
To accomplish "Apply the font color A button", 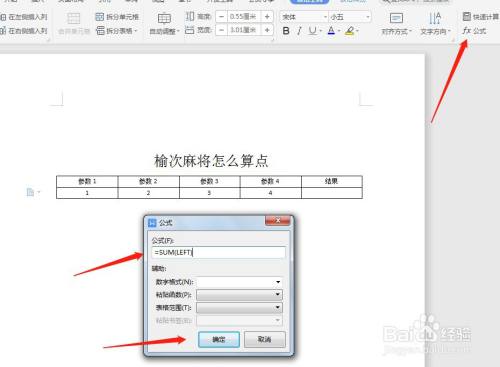I will point(331,31).
